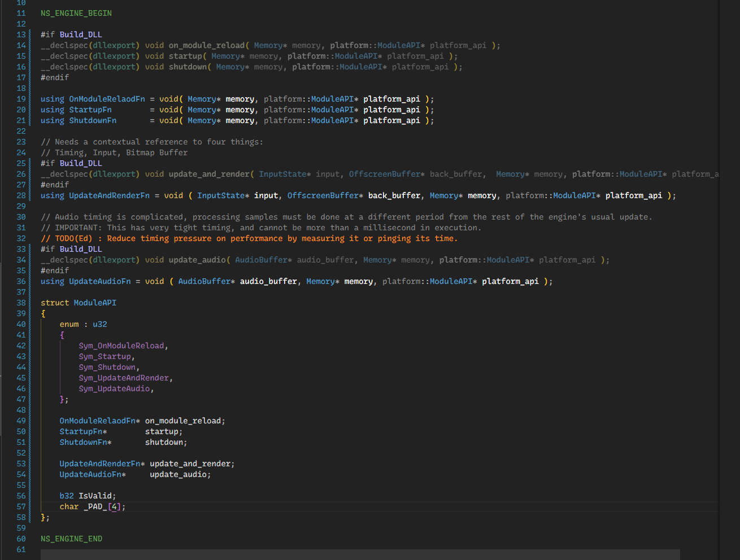This screenshot has width=740, height=560.
Task: Click the char keyword on line 57
Action: tap(69, 506)
